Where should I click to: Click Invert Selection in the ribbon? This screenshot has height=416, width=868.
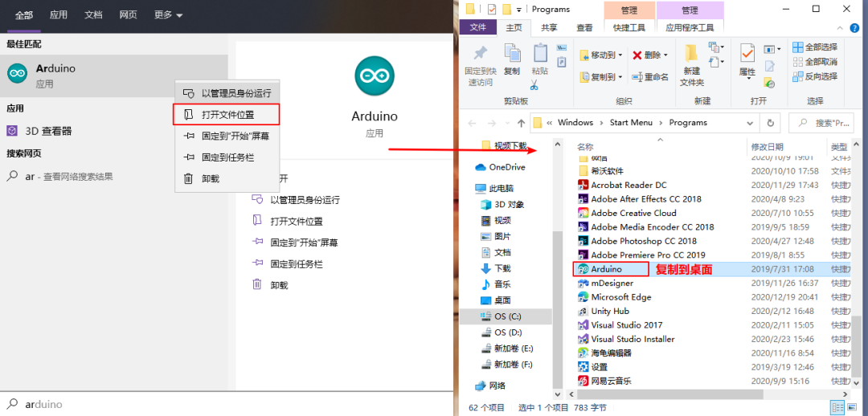(815, 76)
